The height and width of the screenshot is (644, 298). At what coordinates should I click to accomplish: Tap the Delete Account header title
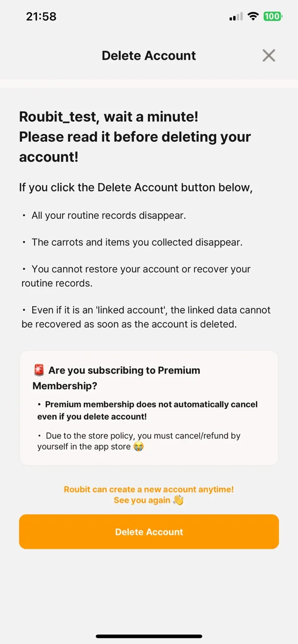tap(149, 55)
